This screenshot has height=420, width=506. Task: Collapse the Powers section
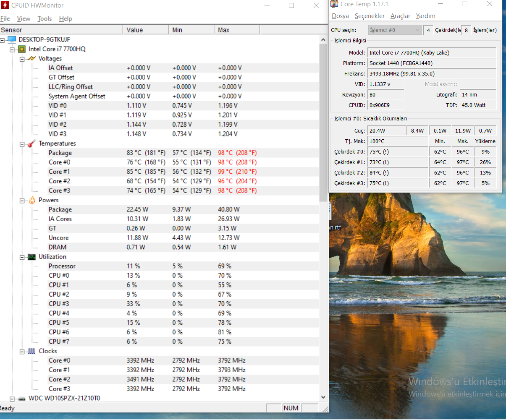pyautogui.click(x=22, y=201)
